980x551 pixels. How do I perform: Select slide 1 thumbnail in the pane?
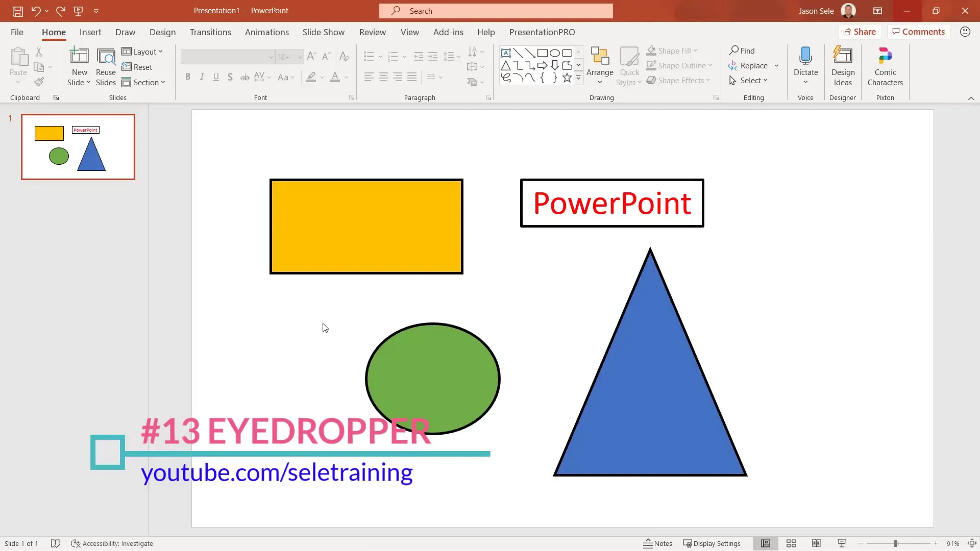click(78, 147)
